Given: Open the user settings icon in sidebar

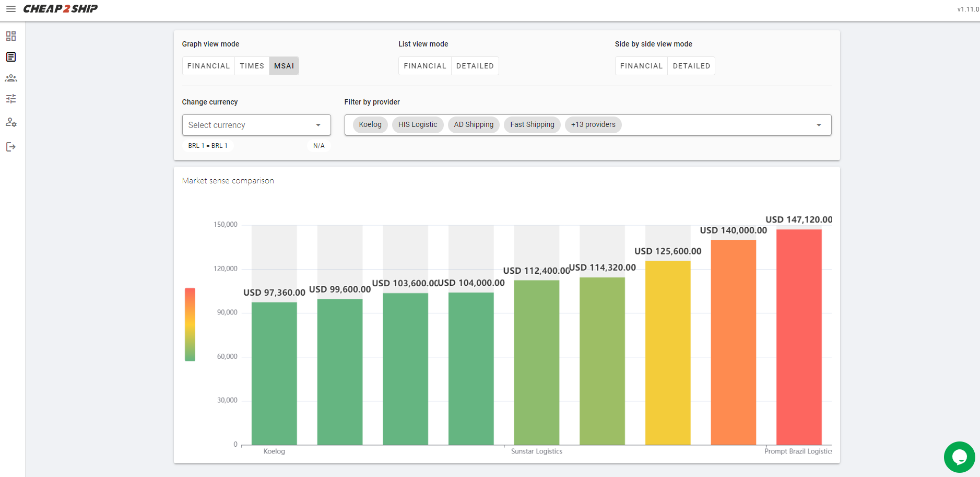Looking at the screenshot, I should tap(11, 122).
